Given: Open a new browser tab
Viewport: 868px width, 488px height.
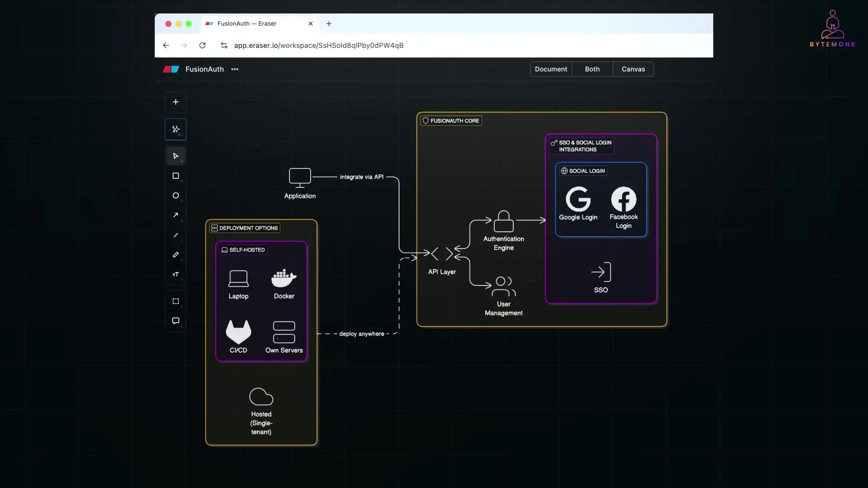Looking at the screenshot, I should 329,23.
